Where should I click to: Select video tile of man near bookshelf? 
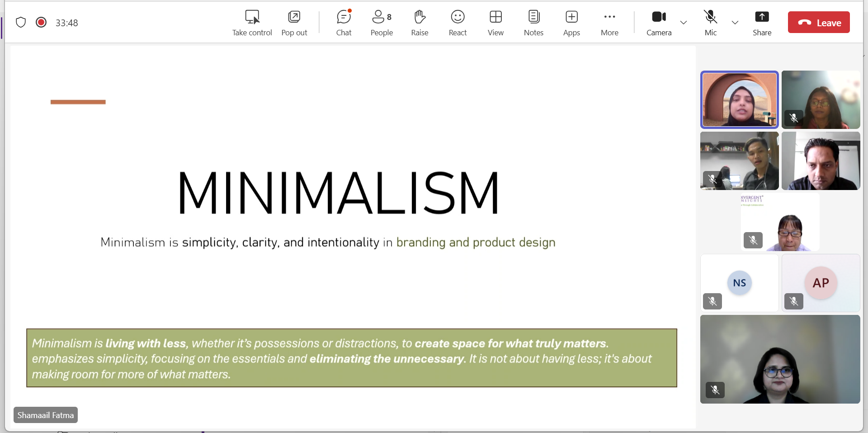click(739, 161)
